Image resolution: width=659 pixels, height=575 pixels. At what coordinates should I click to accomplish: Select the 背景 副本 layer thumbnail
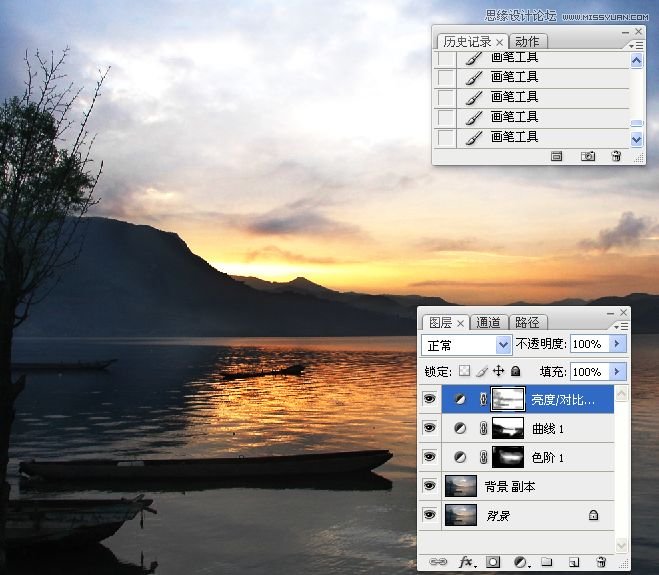(x=461, y=486)
